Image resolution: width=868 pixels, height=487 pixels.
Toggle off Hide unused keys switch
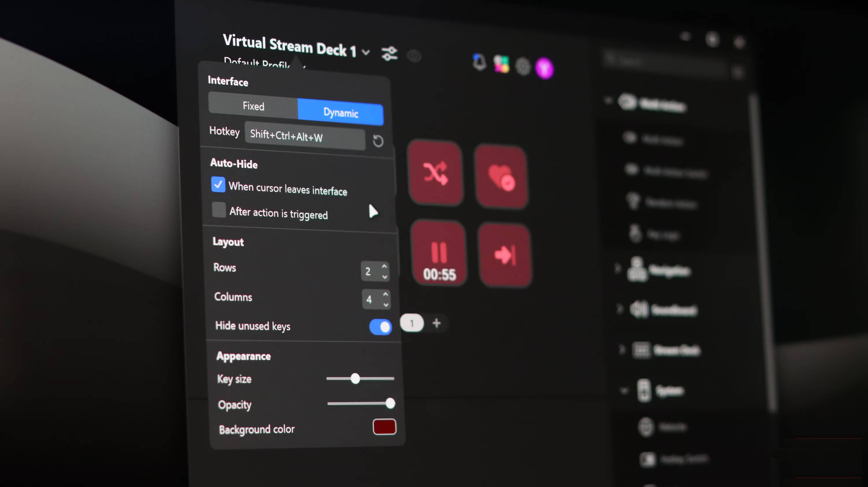point(380,327)
